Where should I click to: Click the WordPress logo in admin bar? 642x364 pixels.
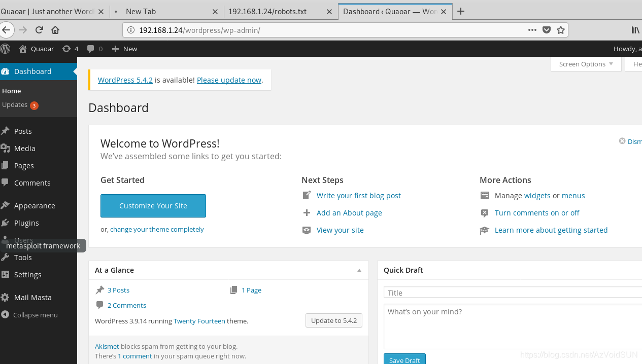(5, 49)
